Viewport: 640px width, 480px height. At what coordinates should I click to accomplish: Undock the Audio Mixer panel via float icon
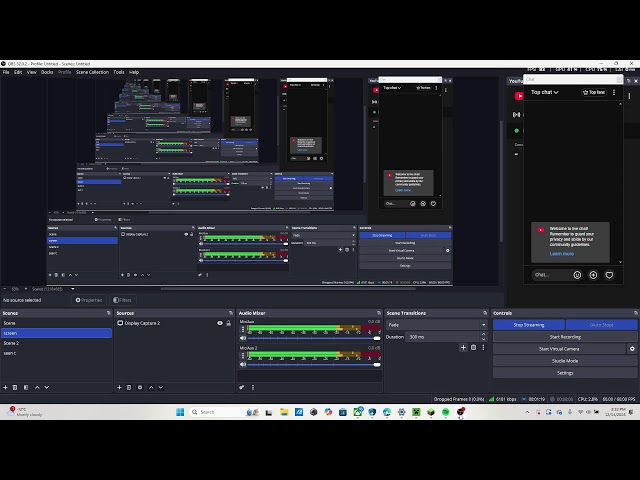pyautogui.click(x=379, y=313)
